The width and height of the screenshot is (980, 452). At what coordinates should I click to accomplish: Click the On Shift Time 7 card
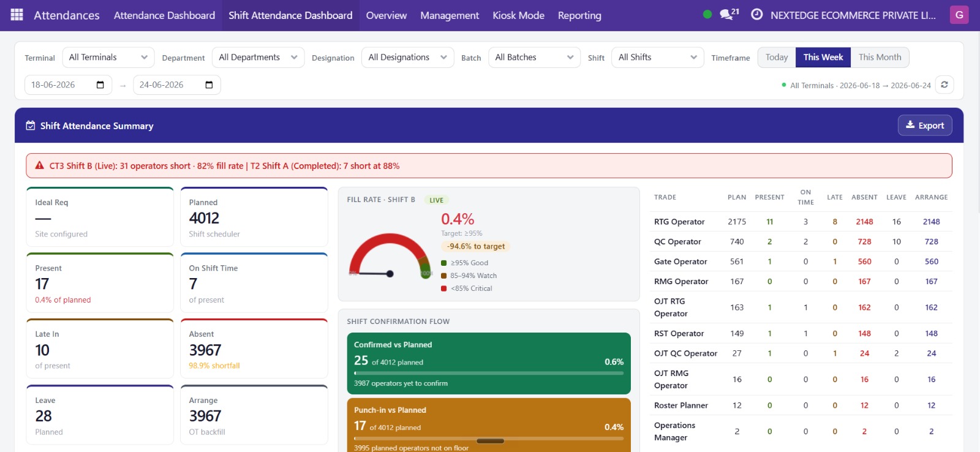coord(254,283)
